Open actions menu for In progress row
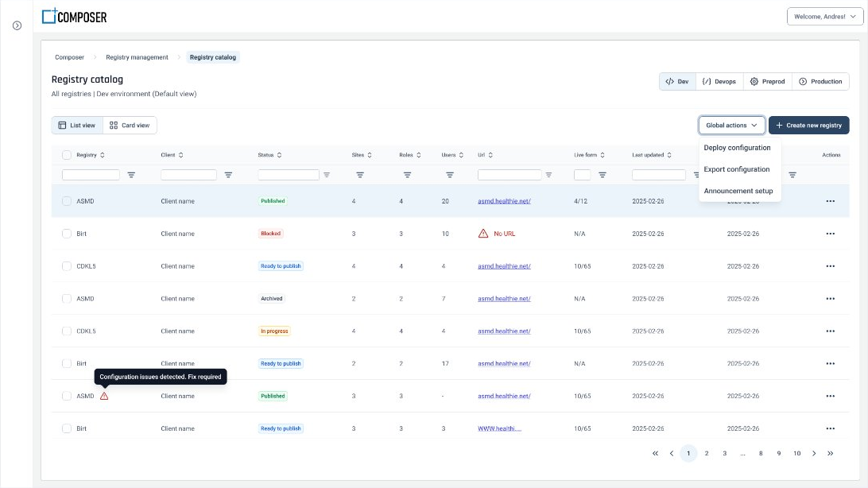Screen dimensions: 868x488 click(831, 331)
